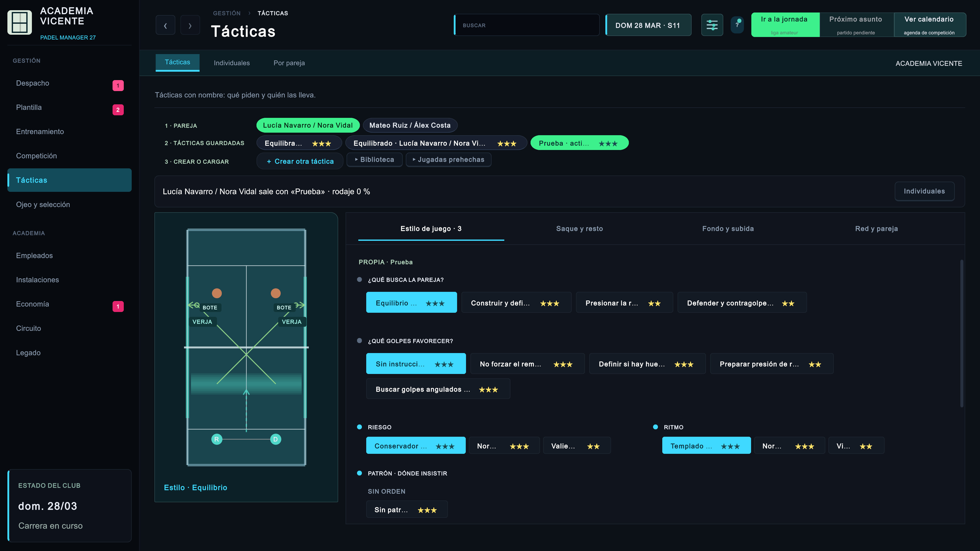
Task: Select the D player marker on court
Action: (x=275, y=439)
